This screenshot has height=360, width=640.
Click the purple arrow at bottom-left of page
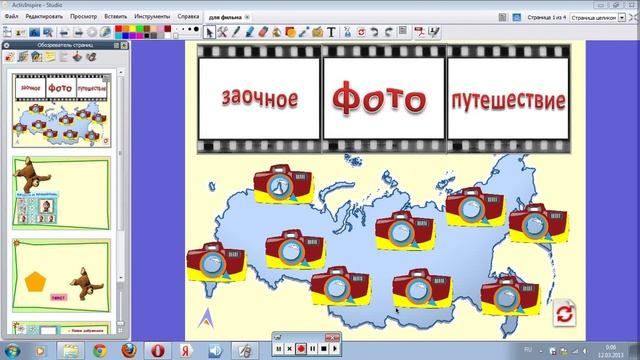[x=206, y=318]
